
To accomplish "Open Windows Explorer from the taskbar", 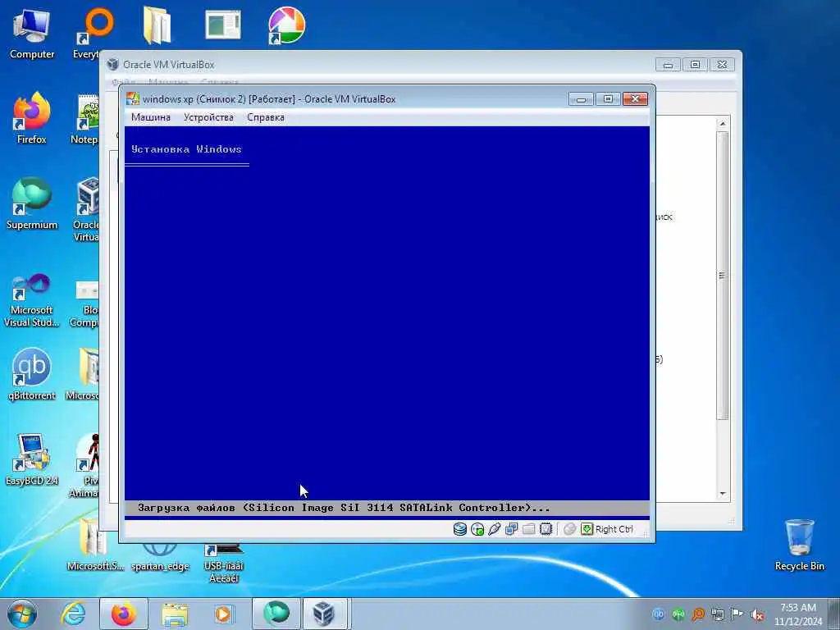I will click(175, 614).
